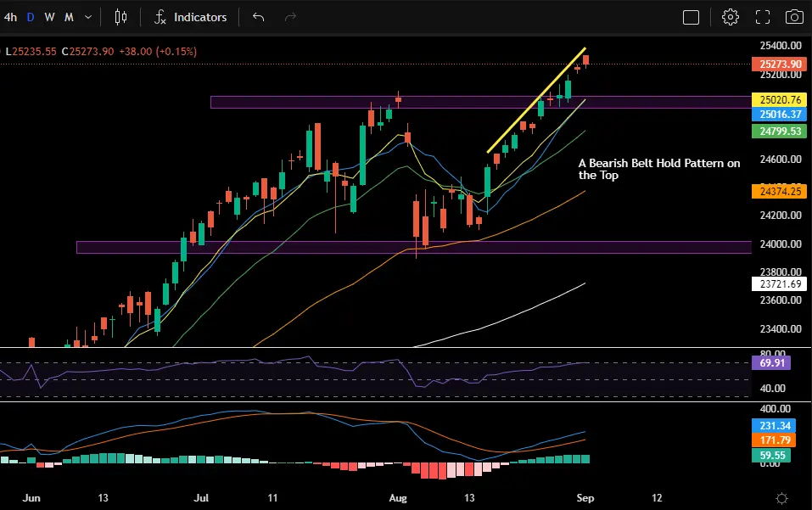Open chart settings gear icon
Screen dimensions: 812x510
coord(731,17)
